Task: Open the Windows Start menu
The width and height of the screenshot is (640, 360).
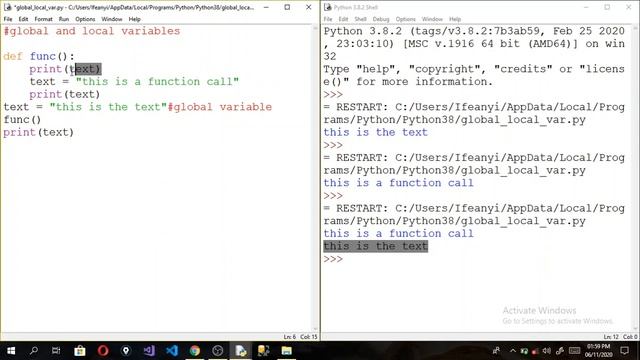Action: [x=11, y=351]
